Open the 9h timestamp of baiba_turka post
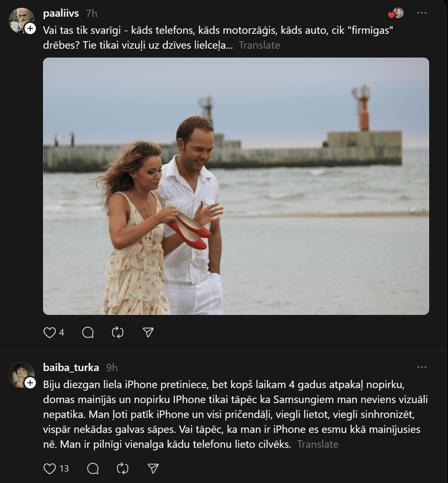 coord(112,368)
